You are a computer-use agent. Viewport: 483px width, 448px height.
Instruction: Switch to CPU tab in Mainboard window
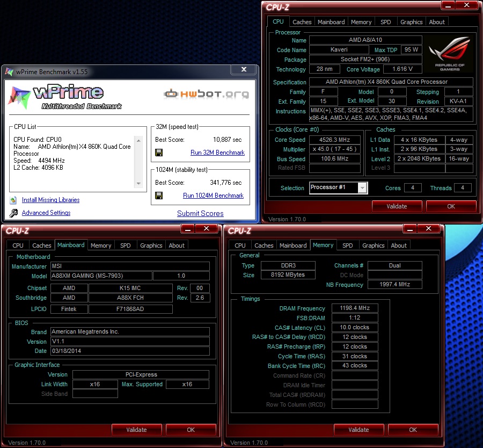(x=18, y=245)
